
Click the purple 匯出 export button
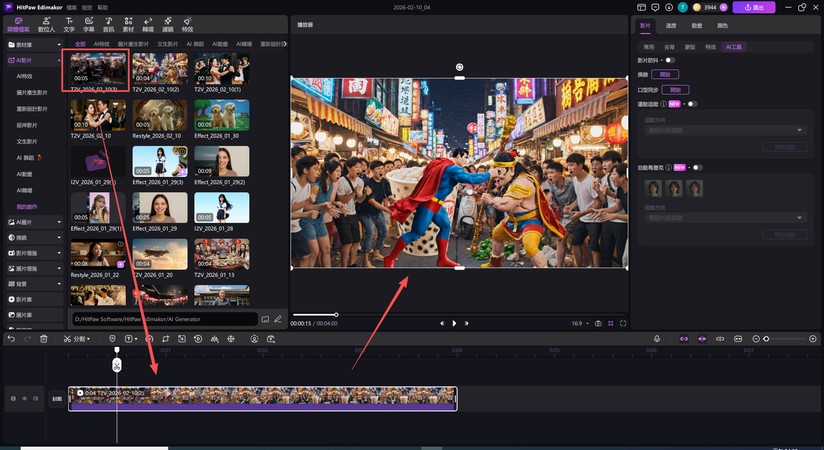tap(753, 7)
